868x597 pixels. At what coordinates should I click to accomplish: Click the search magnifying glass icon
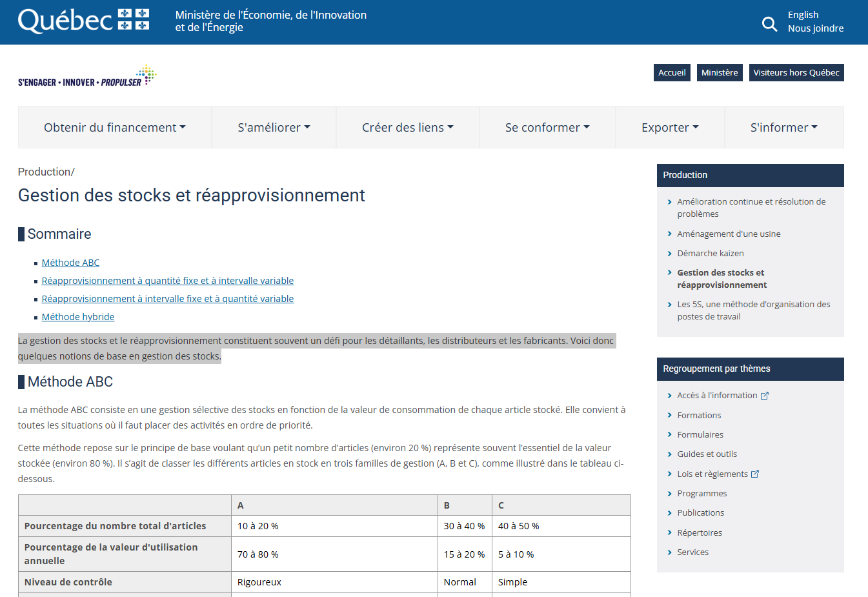click(769, 25)
